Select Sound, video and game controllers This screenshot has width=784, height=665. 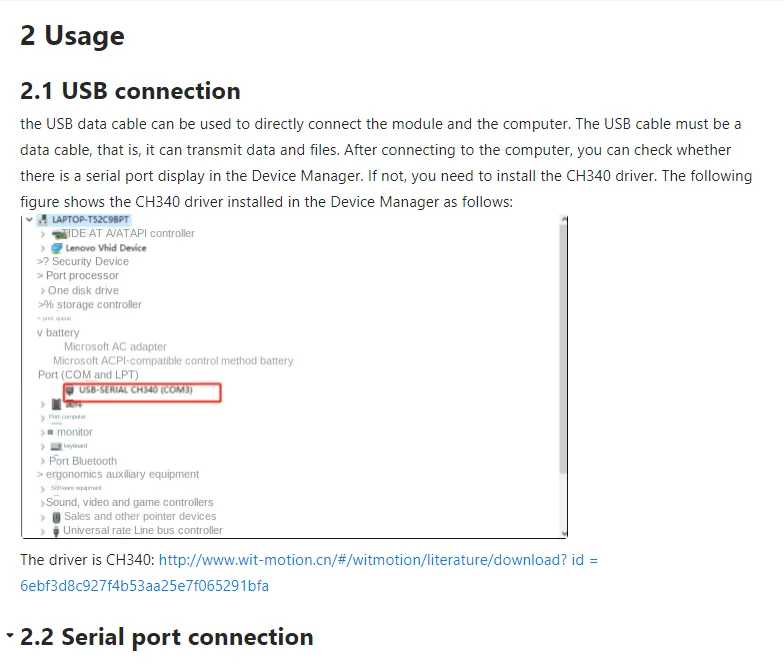tap(130, 502)
